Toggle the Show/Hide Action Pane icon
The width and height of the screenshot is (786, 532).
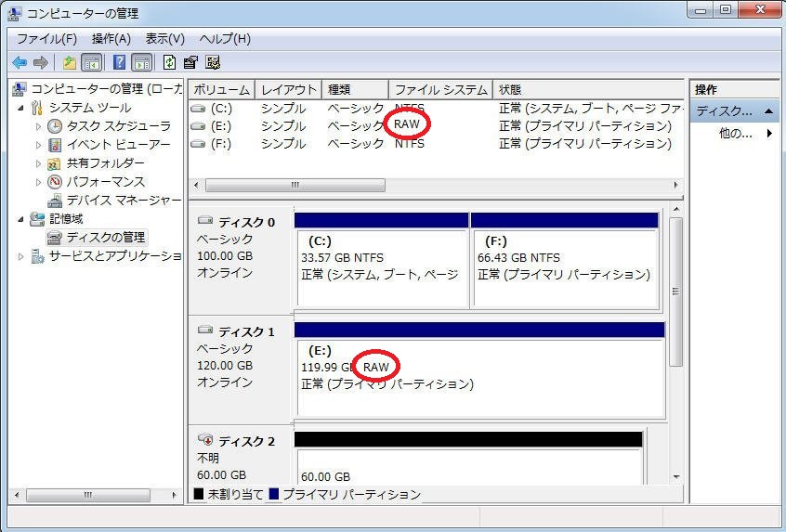tap(142, 62)
